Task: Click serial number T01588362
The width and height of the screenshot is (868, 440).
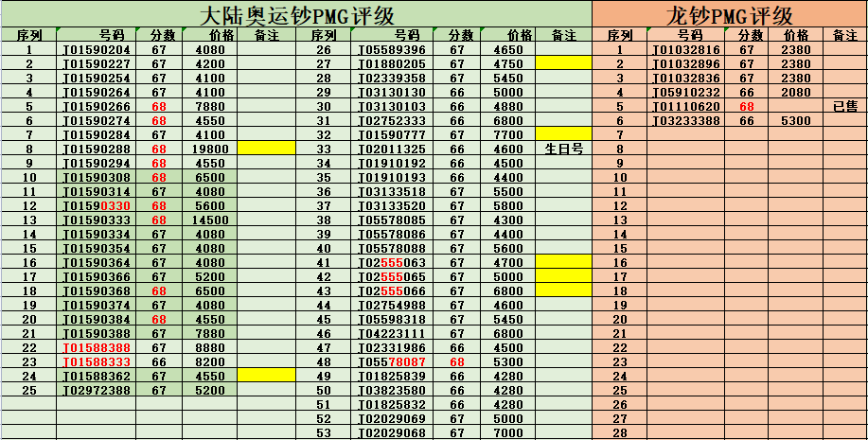Action: tap(97, 376)
